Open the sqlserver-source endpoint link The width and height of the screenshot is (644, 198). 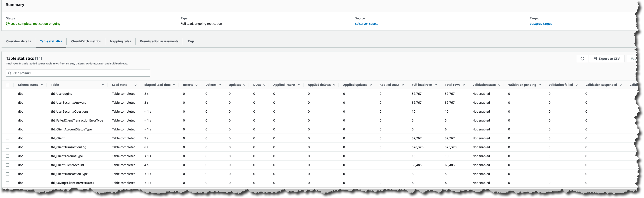367,24
